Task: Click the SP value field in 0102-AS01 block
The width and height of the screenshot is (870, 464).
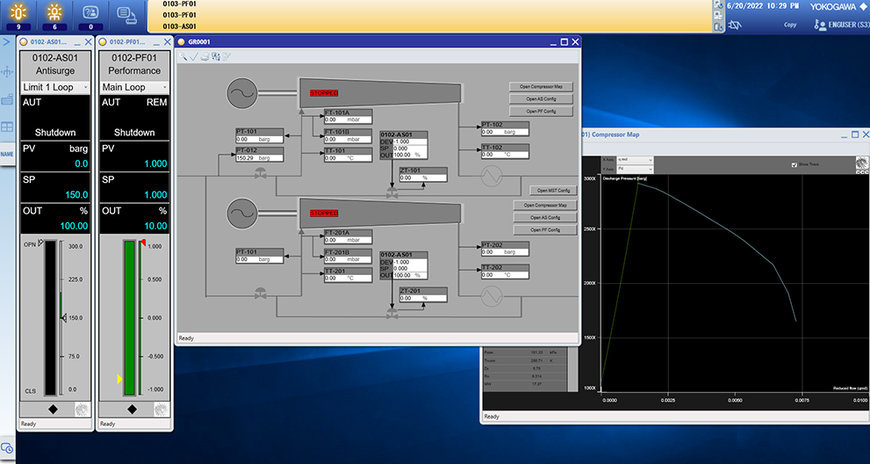Action: (411, 148)
